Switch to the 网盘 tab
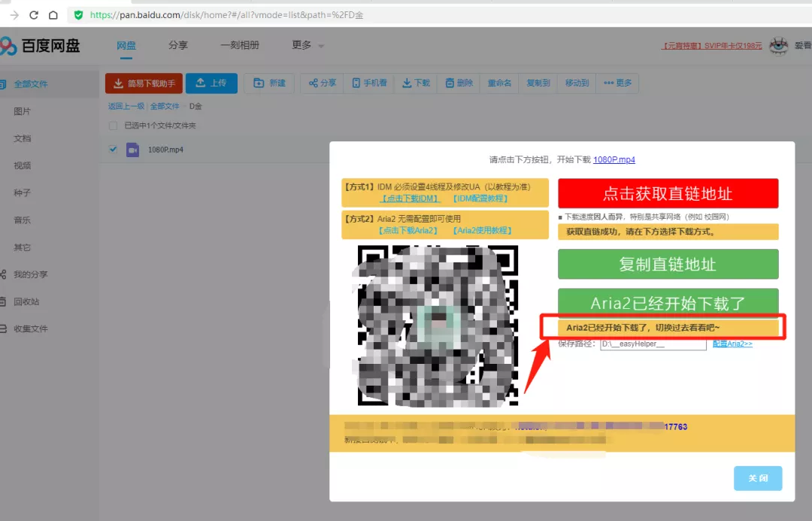 click(x=126, y=46)
